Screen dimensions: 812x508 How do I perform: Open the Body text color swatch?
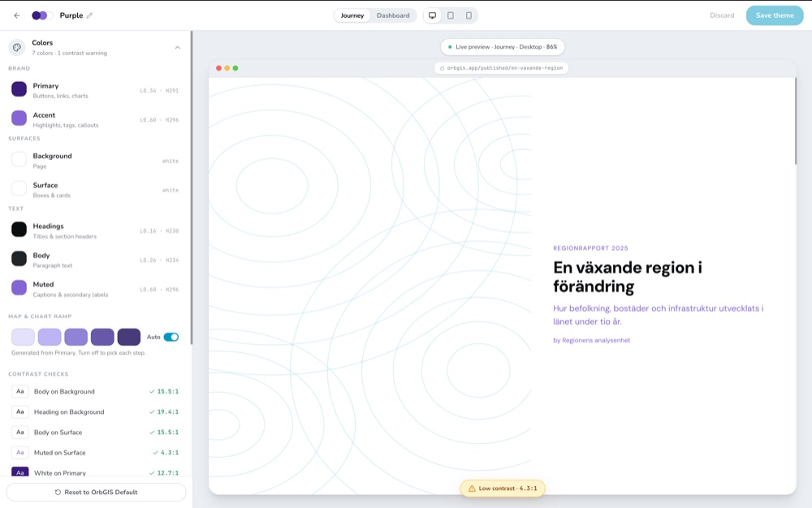point(19,259)
